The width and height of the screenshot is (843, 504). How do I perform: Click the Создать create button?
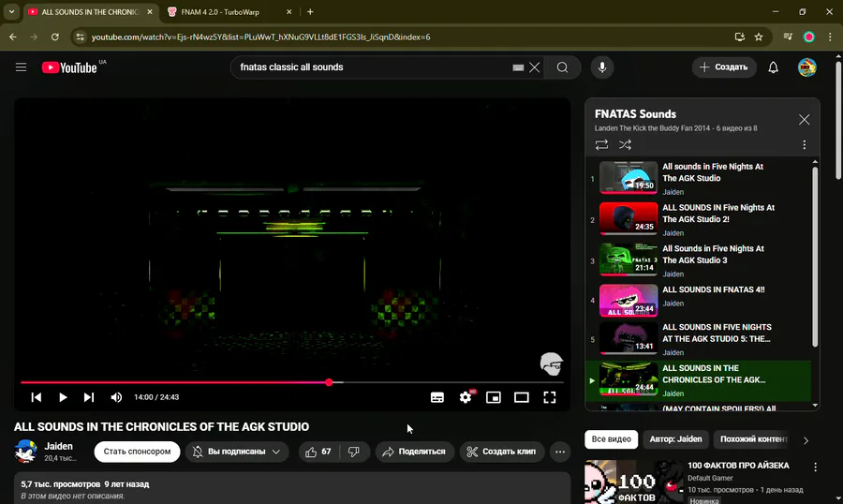pyautogui.click(x=724, y=67)
